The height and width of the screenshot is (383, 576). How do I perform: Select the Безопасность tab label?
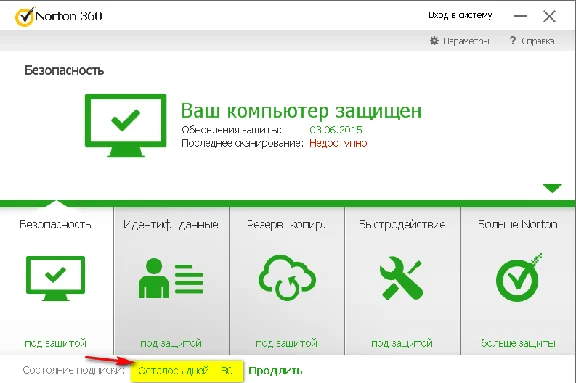pos(55,224)
